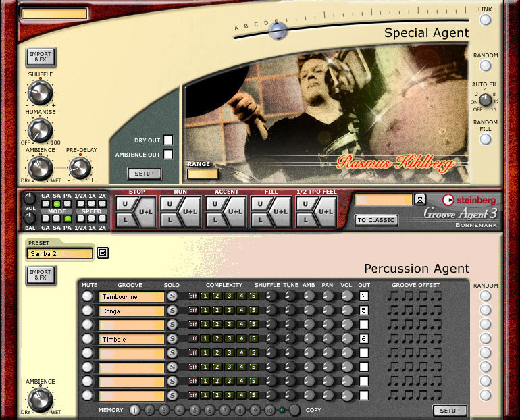This screenshot has height=420, width=520.
Task: Open the Range field in Special Agent
Action: point(203,174)
